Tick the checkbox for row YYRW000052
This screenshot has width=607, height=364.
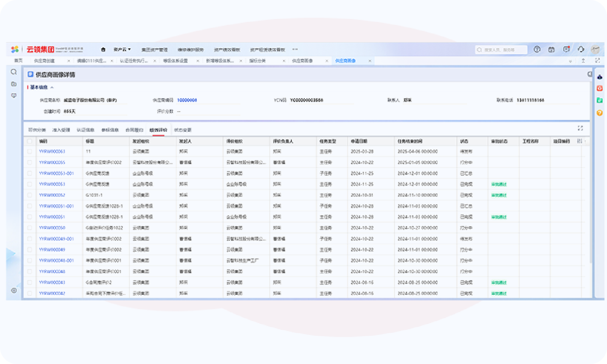coord(30,195)
